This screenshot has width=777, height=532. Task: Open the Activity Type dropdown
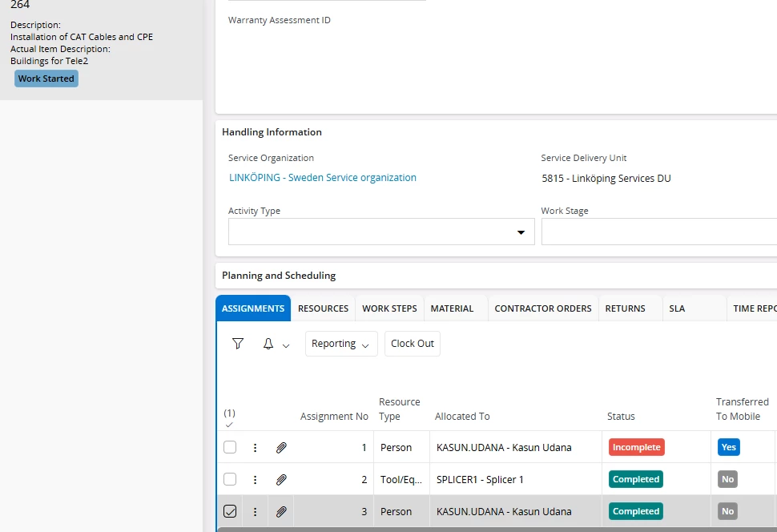click(521, 232)
